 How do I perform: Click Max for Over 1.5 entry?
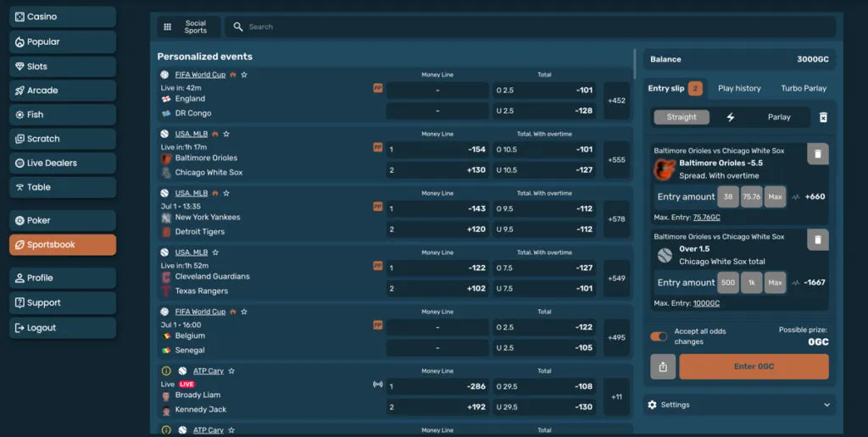click(x=775, y=283)
